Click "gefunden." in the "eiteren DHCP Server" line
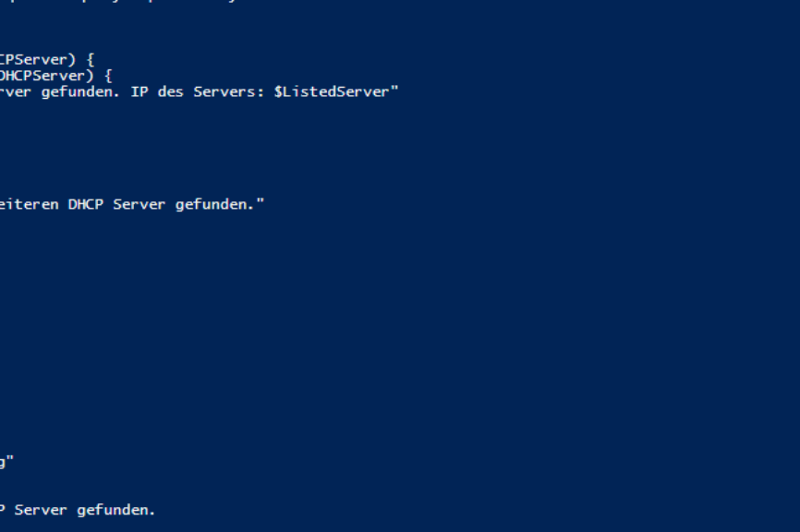Viewport: 800px width, 532px height. (x=214, y=205)
